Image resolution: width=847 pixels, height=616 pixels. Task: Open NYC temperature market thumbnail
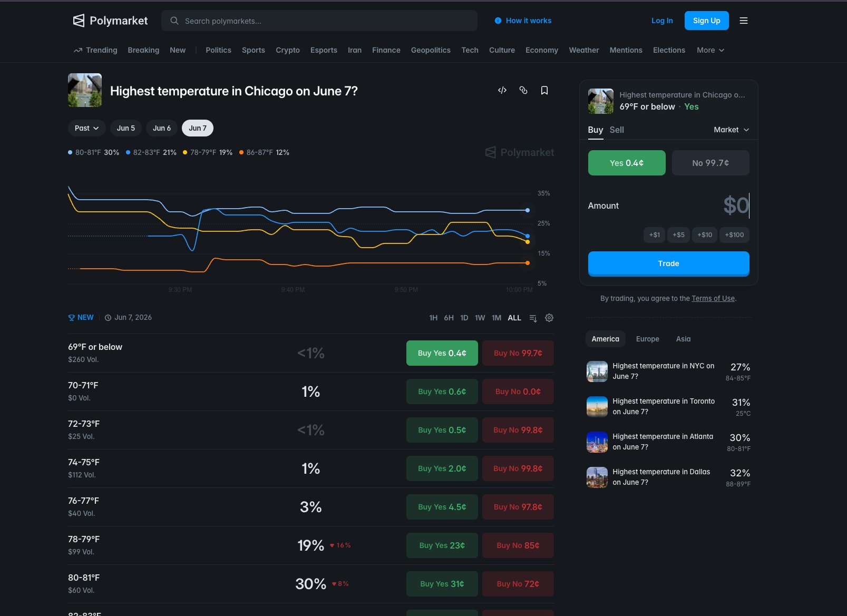(597, 371)
